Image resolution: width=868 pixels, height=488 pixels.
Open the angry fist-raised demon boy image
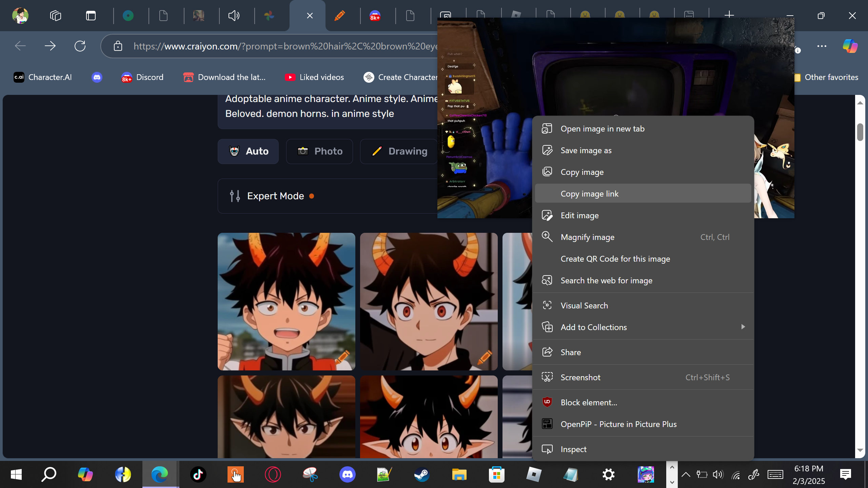tap(287, 301)
